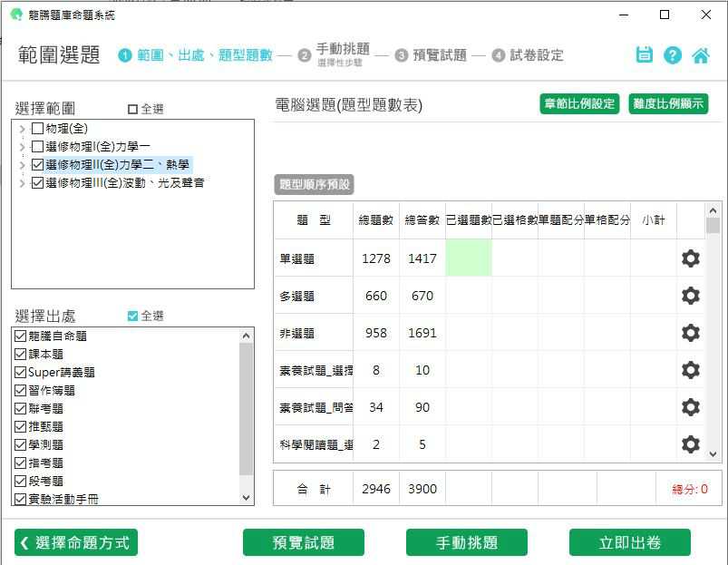Toggle 全選 checkbox for 選擇出處
This screenshot has height=565, width=728.
[x=132, y=316]
